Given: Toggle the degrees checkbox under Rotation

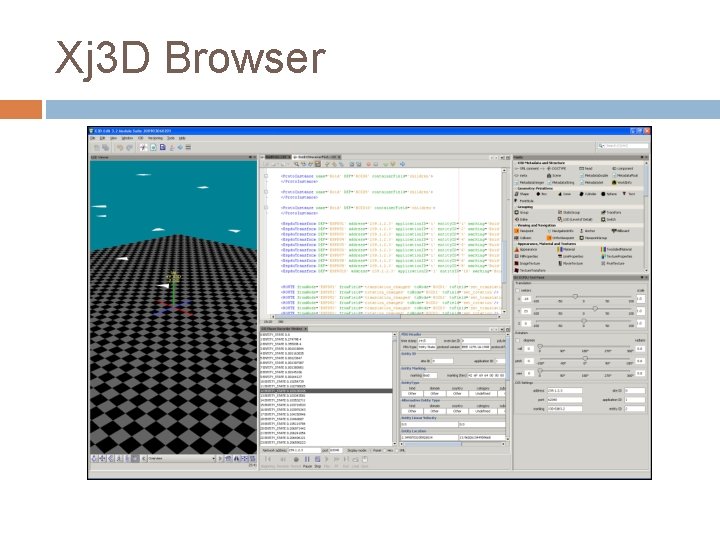Looking at the screenshot, I should [518, 340].
